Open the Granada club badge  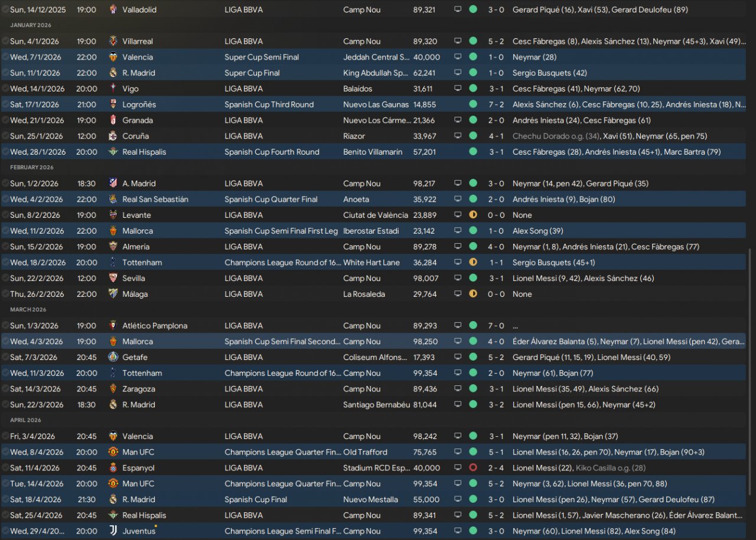click(113, 120)
